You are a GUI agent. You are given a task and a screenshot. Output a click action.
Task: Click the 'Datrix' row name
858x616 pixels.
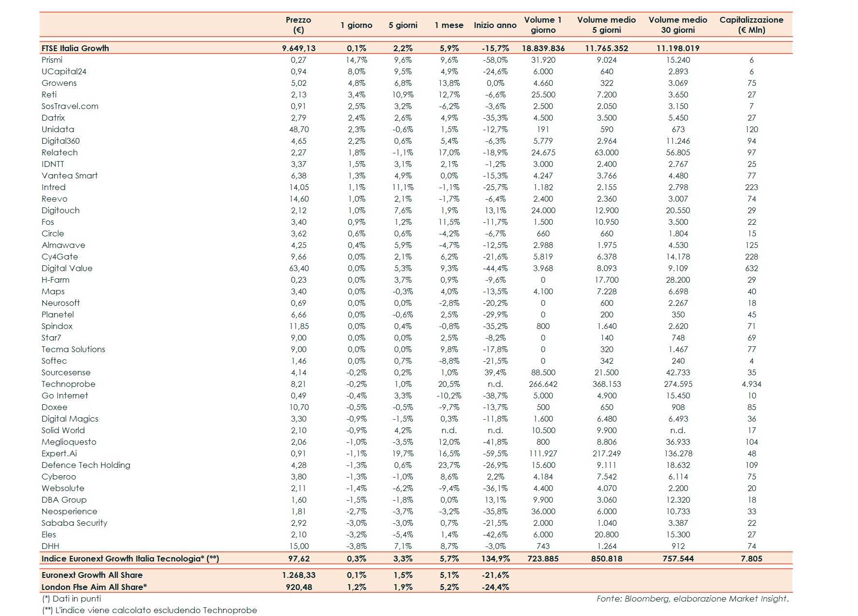[x=53, y=118]
